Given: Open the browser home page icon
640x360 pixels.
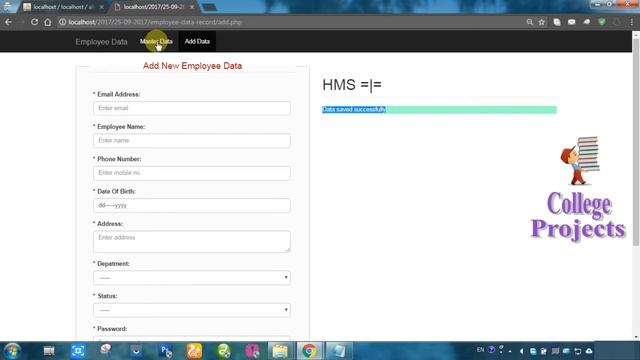Looking at the screenshot, I should pyautogui.click(x=48, y=22).
